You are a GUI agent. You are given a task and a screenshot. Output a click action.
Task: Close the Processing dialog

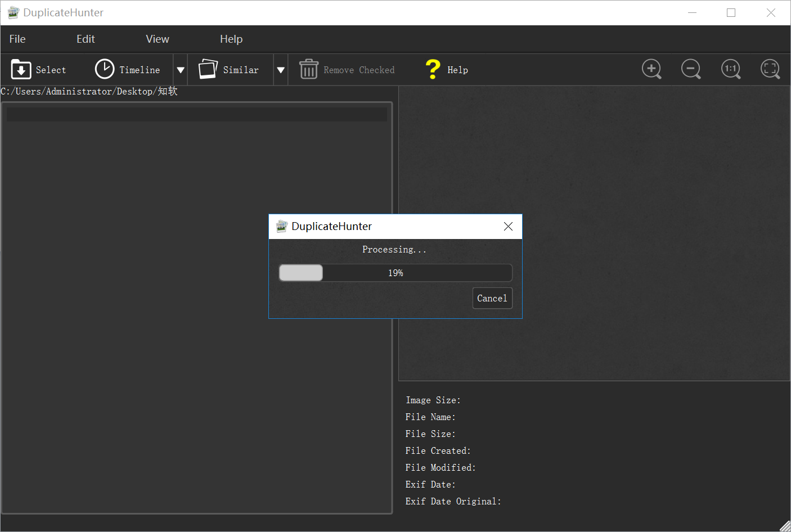(508, 226)
